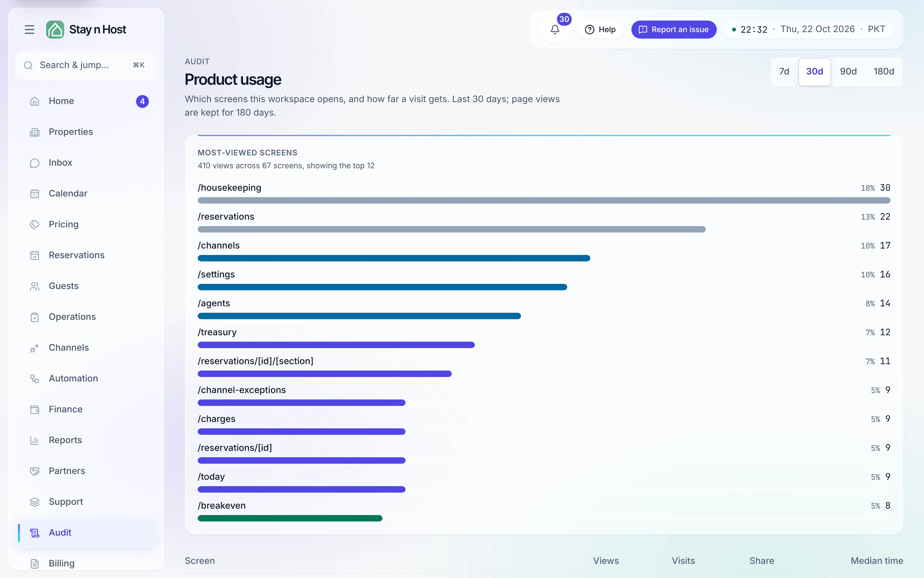
Task: Click the green /breakeven usage bar
Action: [290, 518]
